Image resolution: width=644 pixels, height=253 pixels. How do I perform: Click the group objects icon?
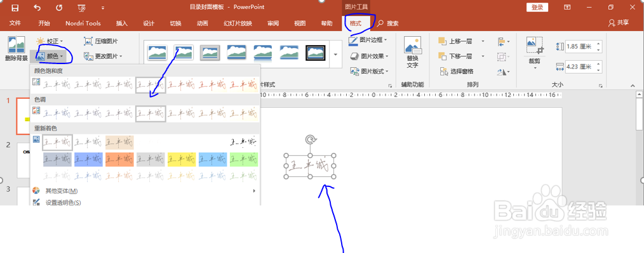[503, 56]
